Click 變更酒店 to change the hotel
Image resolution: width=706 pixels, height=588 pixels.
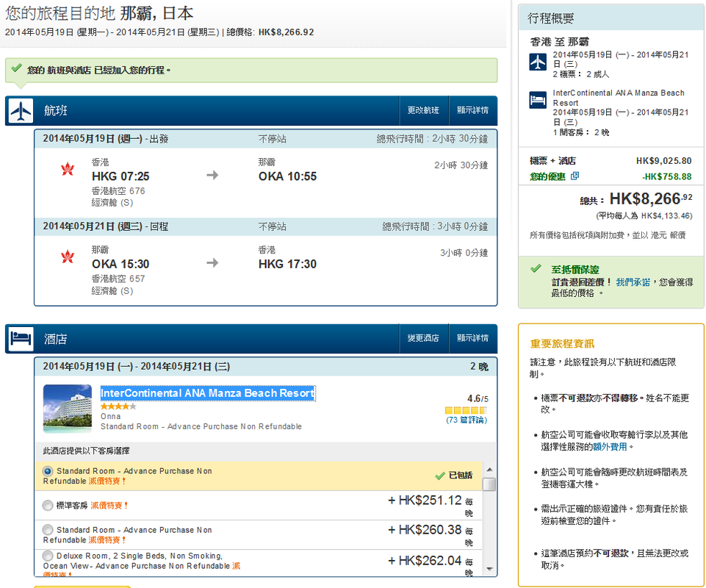[x=423, y=339]
